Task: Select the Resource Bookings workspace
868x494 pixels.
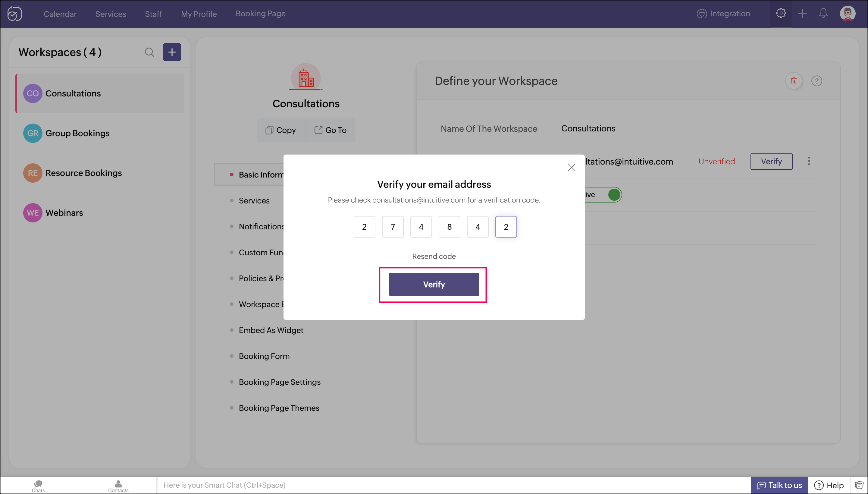Action: [100, 173]
